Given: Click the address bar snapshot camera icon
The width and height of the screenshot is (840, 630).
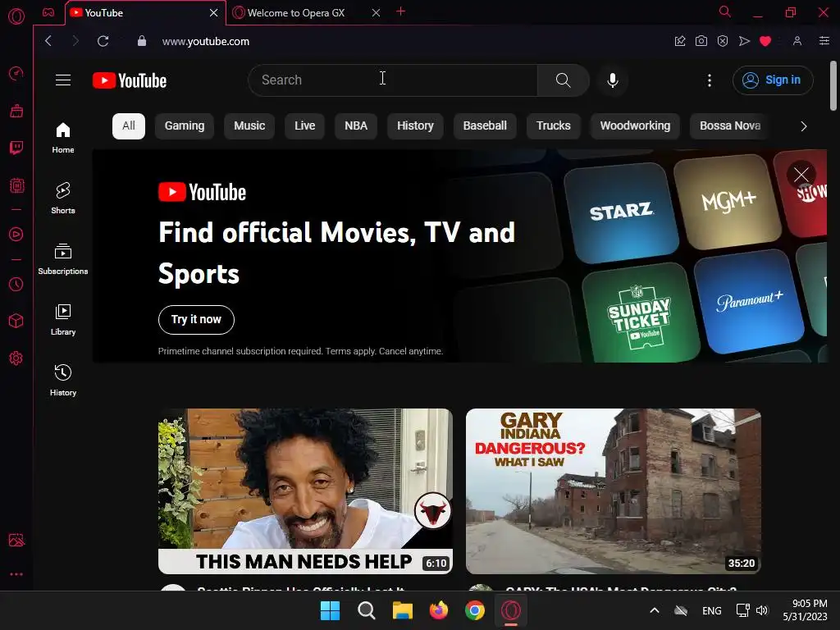Looking at the screenshot, I should (701, 41).
